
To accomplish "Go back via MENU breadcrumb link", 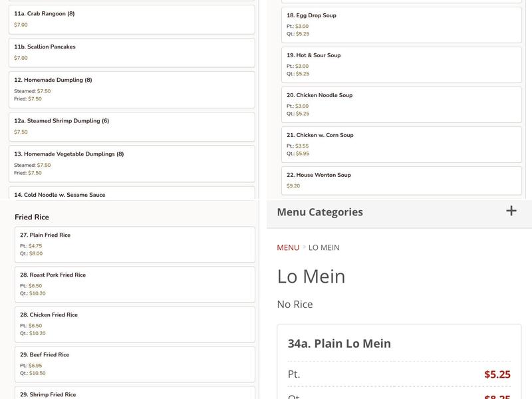I will (288, 247).
